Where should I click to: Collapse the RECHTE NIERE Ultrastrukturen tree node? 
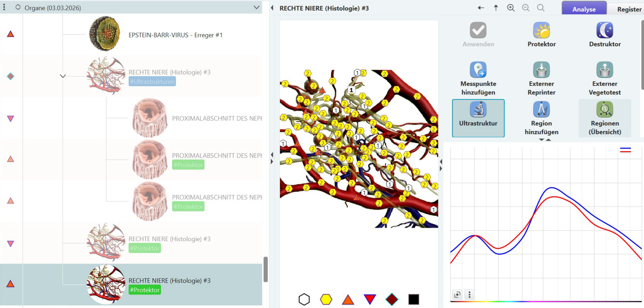[x=63, y=76]
